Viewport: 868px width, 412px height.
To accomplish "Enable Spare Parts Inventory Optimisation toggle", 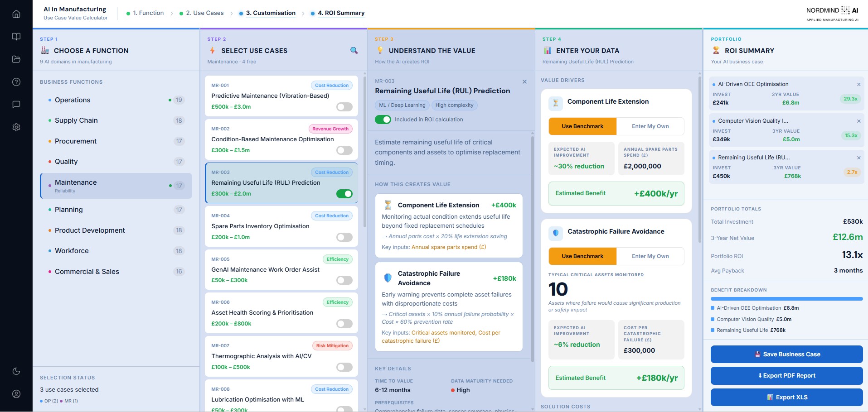I will click(344, 237).
